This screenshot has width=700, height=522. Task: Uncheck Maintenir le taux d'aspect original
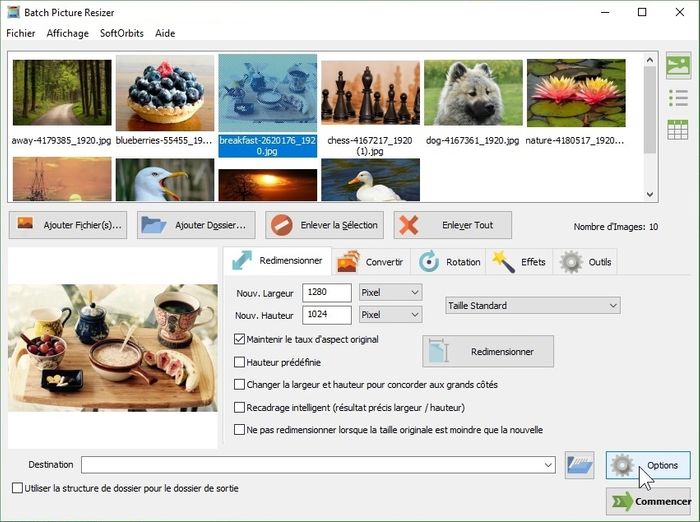[239, 340]
